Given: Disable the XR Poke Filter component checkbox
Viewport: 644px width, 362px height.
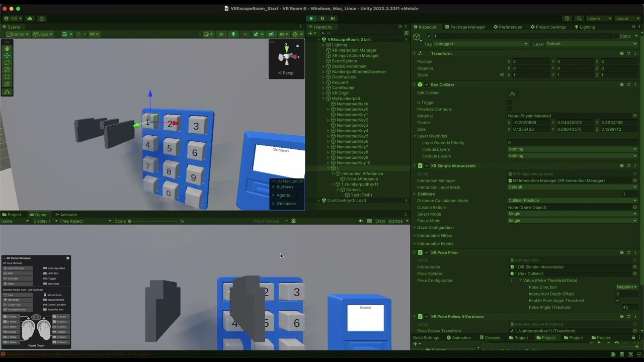Looking at the screenshot, I should tap(426, 252).
